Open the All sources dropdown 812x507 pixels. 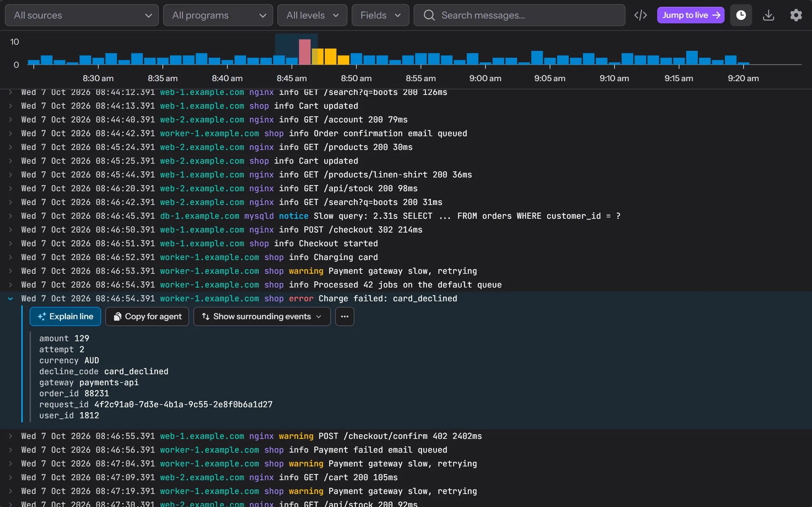pyautogui.click(x=82, y=15)
